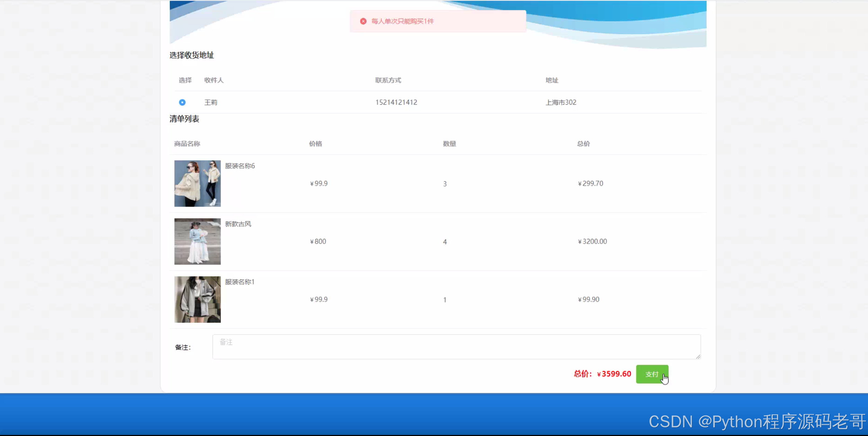The height and width of the screenshot is (436, 868).
Task: Click the quantity 4 for 新款古风
Action: (x=445, y=242)
